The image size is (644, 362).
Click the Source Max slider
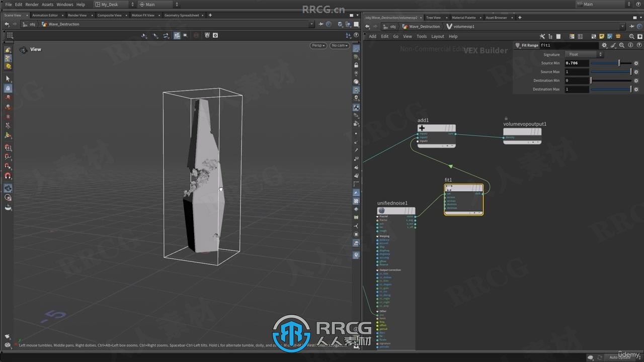[x=611, y=72]
